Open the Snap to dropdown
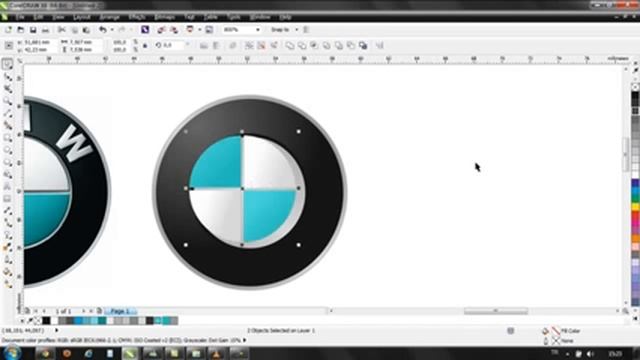The image size is (640, 360). 296,30
